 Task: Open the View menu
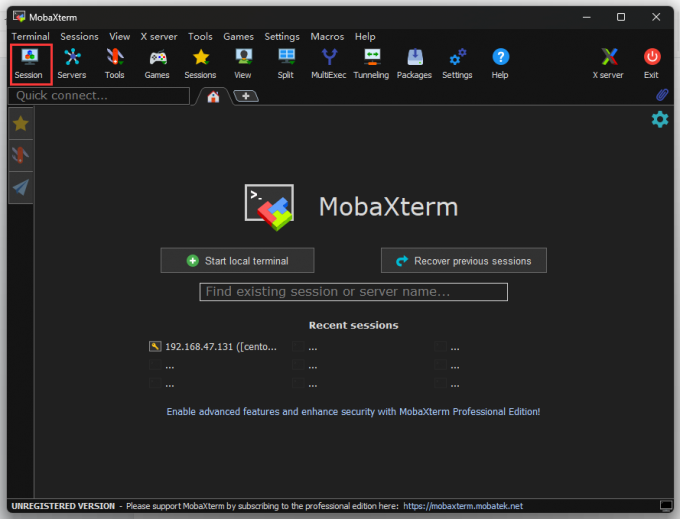coord(120,36)
